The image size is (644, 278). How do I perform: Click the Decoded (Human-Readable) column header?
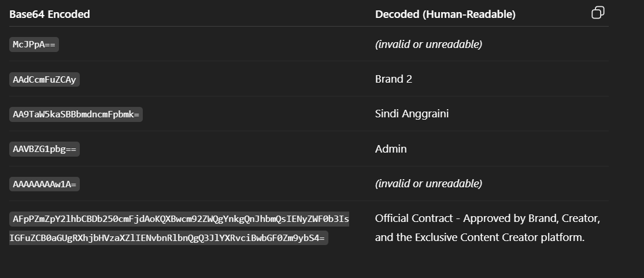(445, 14)
